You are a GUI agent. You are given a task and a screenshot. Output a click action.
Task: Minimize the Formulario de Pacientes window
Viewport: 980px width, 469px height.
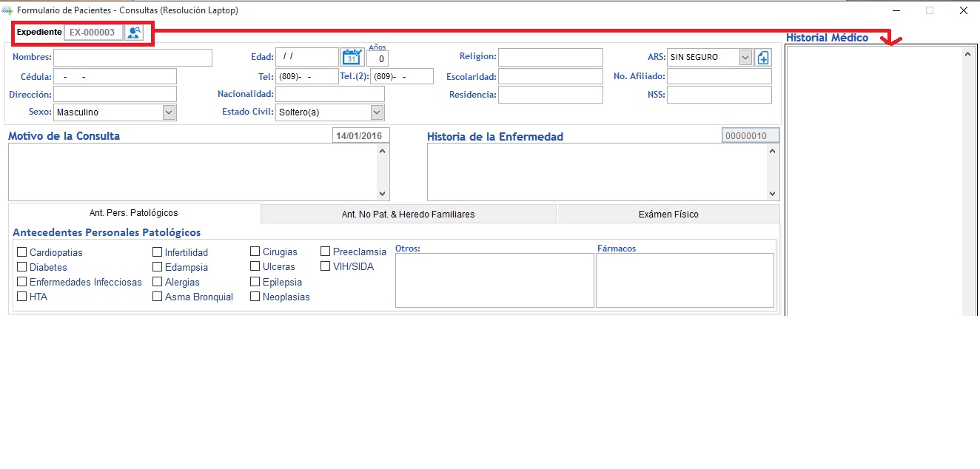(x=896, y=11)
